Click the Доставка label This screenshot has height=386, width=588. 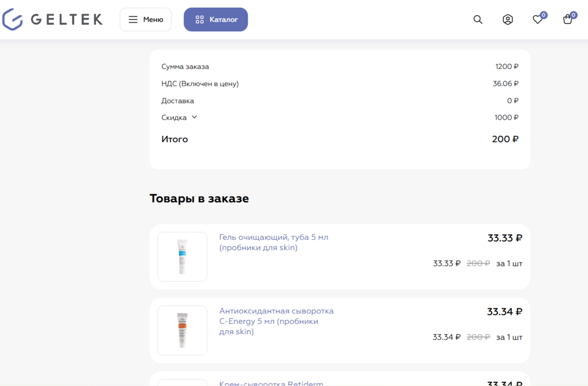pos(177,101)
